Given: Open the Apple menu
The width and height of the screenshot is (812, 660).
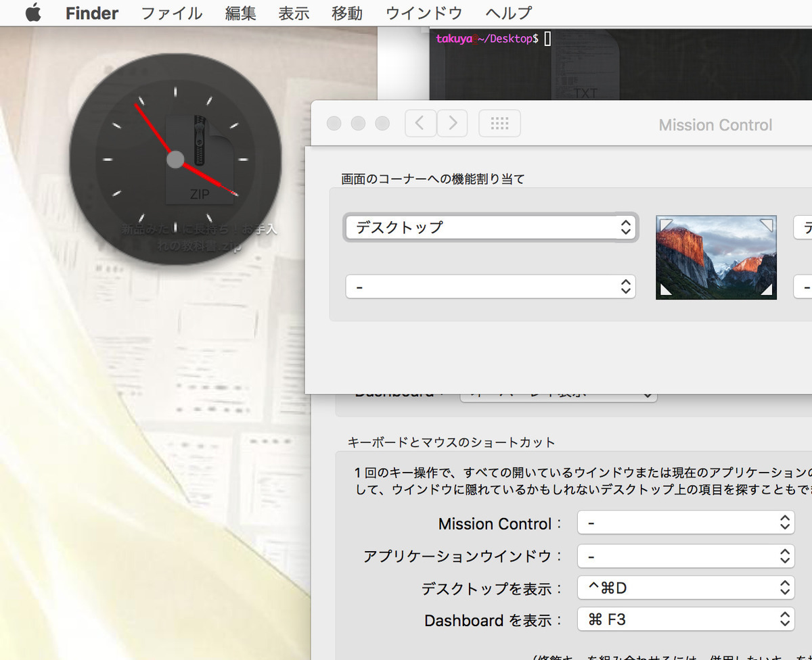Looking at the screenshot, I should pyautogui.click(x=33, y=13).
